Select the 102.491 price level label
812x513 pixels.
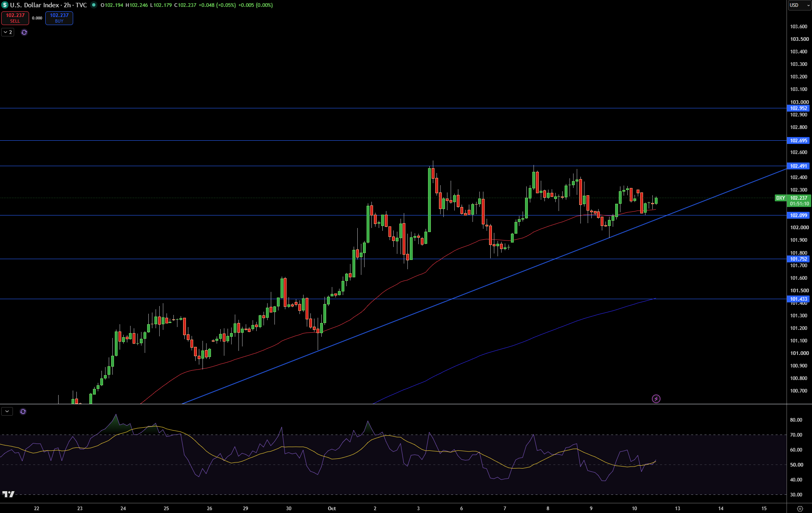798,166
